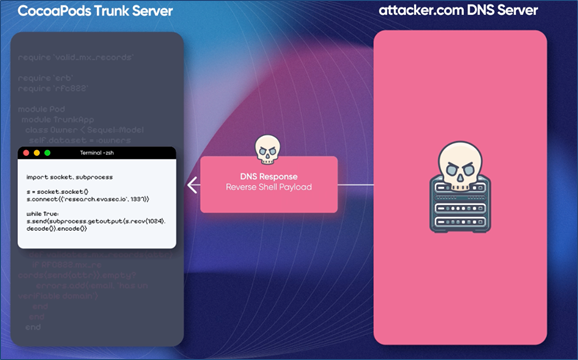Click the 'while True:' line in Terminal

pos(43,214)
